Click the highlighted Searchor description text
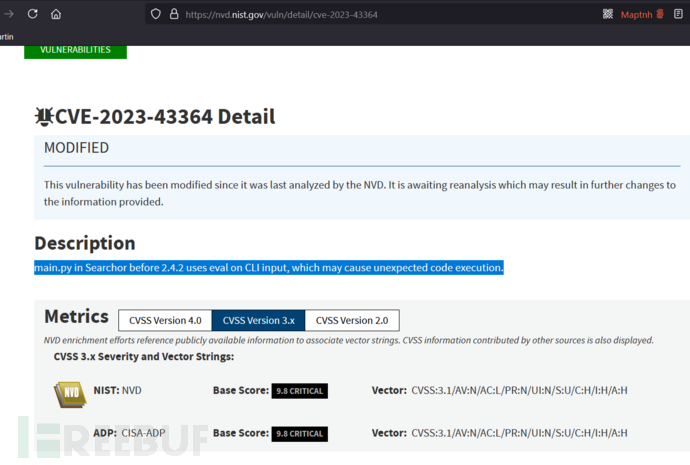The height and width of the screenshot is (465, 690). pyautogui.click(x=269, y=267)
